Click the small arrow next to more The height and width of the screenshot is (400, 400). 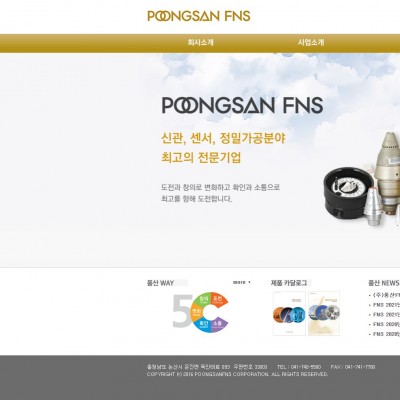click(249, 282)
